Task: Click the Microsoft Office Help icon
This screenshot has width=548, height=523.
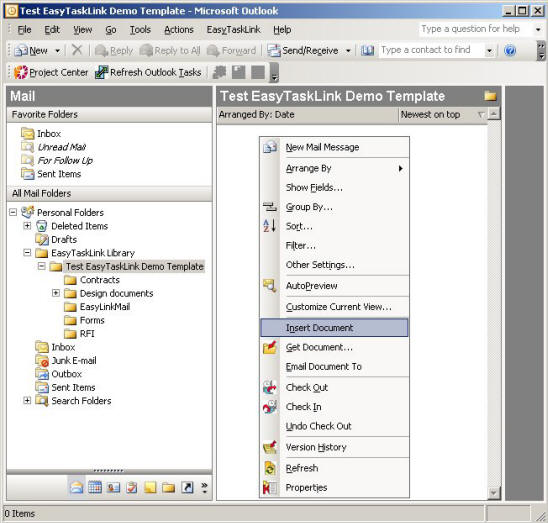Action: [x=510, y=51]
